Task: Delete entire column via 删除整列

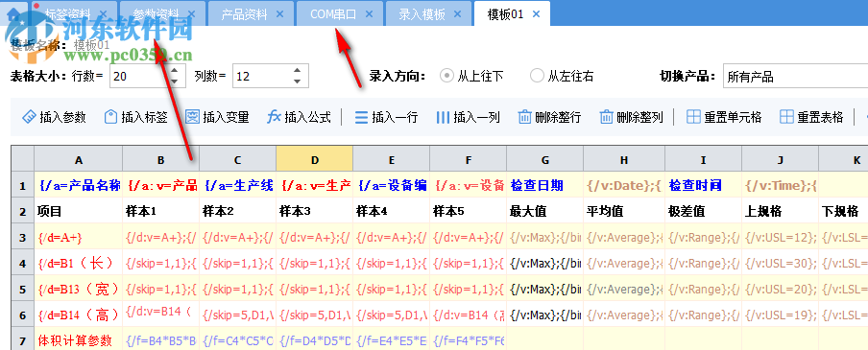Action: click(632, 117)
